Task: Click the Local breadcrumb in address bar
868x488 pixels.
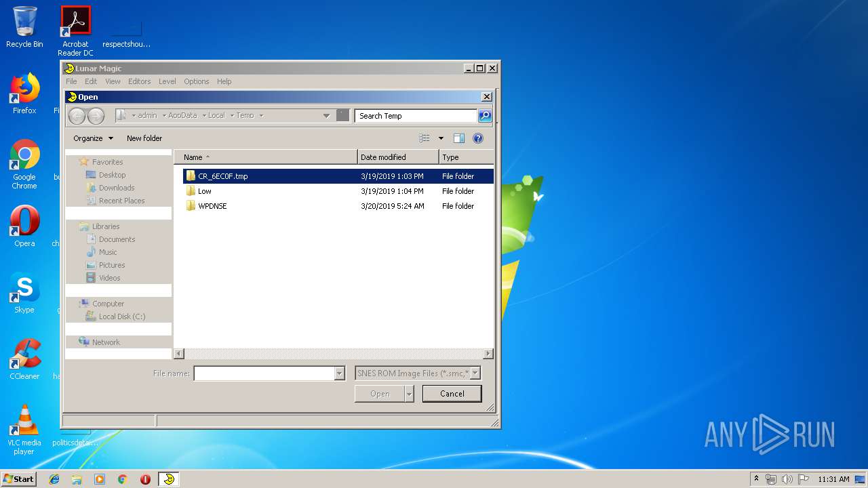Action: pyautogui.click(x=216, y=116)
